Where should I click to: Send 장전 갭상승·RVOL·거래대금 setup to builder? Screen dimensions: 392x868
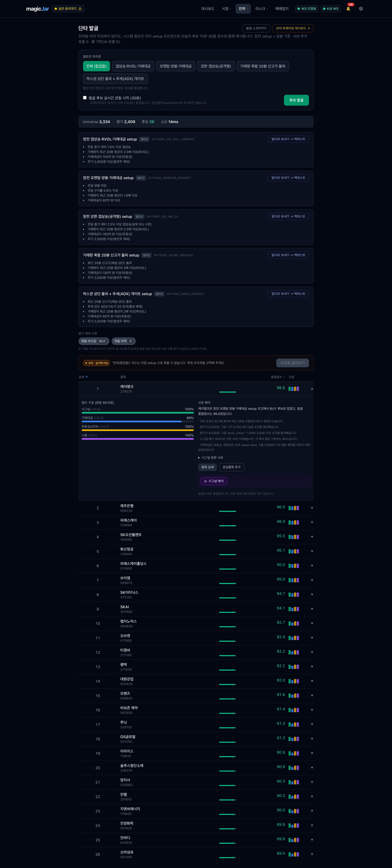click(x=288, y=139)
